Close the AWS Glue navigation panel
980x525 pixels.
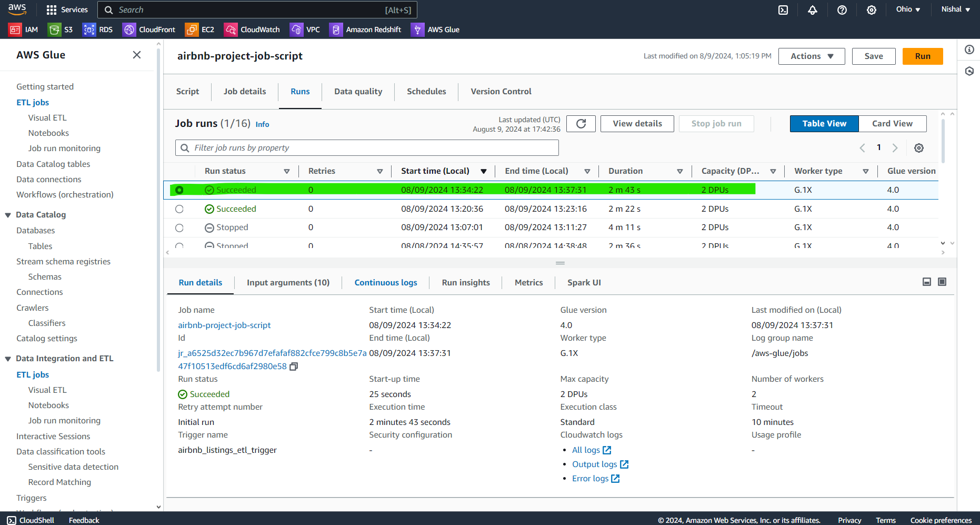tap(137, 55)
